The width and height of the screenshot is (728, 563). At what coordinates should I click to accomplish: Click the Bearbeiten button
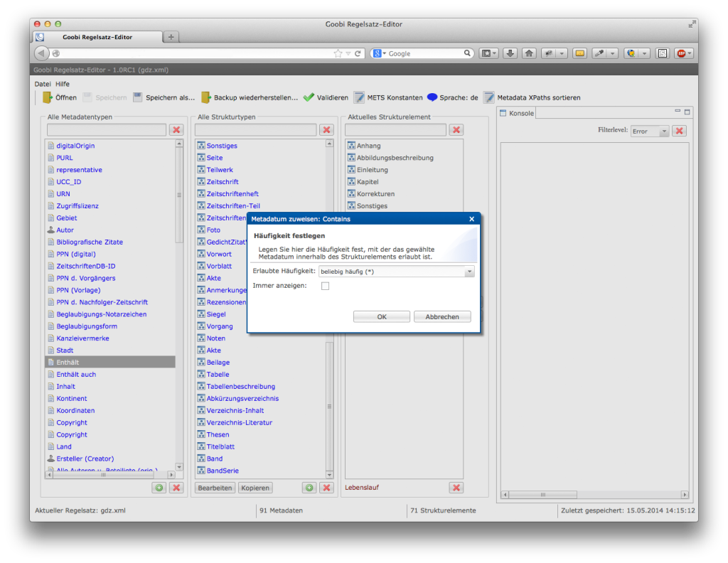(215, 488)
